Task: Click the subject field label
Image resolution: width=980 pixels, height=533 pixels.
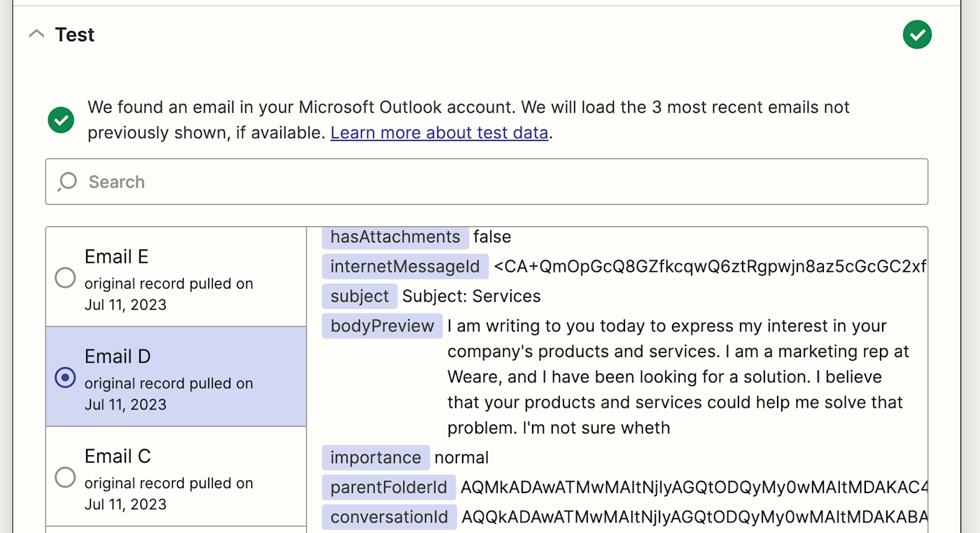Action: (x=360, y=296)
